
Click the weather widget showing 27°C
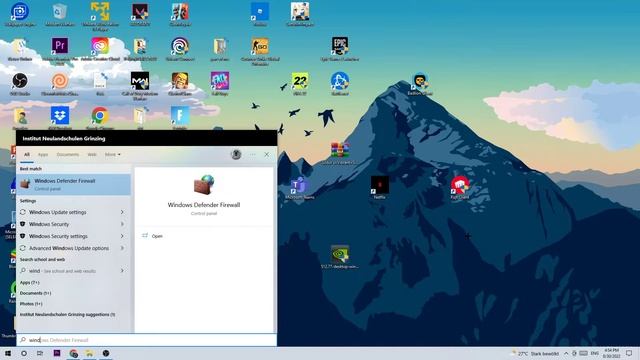point(536,353)
